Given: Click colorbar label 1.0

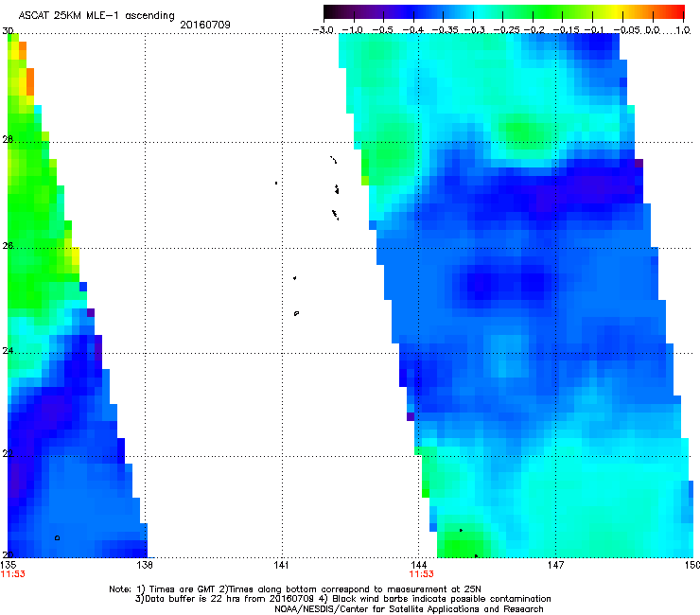Looking at the screenshot, I should click(683, 30).
